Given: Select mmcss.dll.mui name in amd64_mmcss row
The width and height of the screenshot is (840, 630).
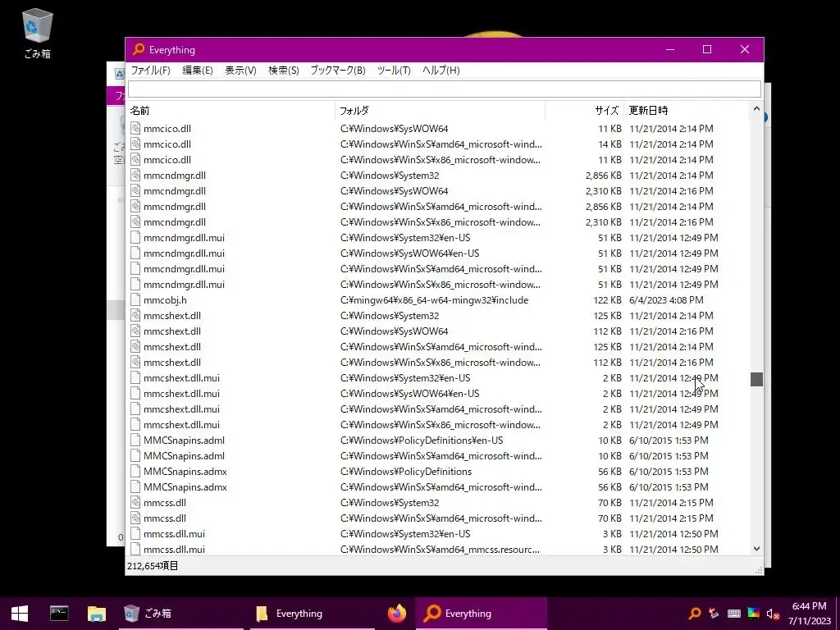Looking at the screenshot, I should [x=174, y=549].
